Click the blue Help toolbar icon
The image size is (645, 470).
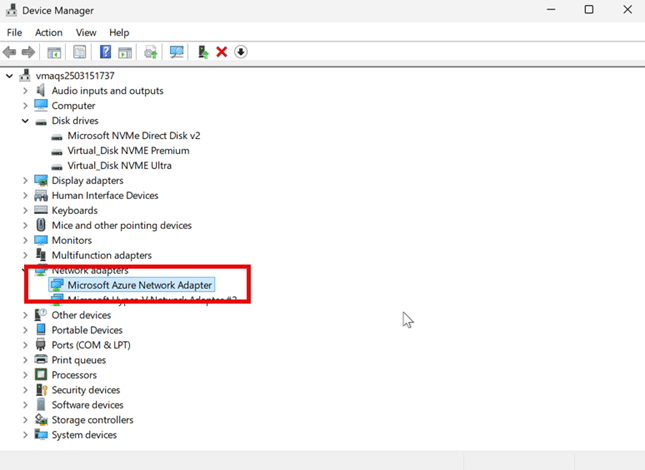pos(105,52)
